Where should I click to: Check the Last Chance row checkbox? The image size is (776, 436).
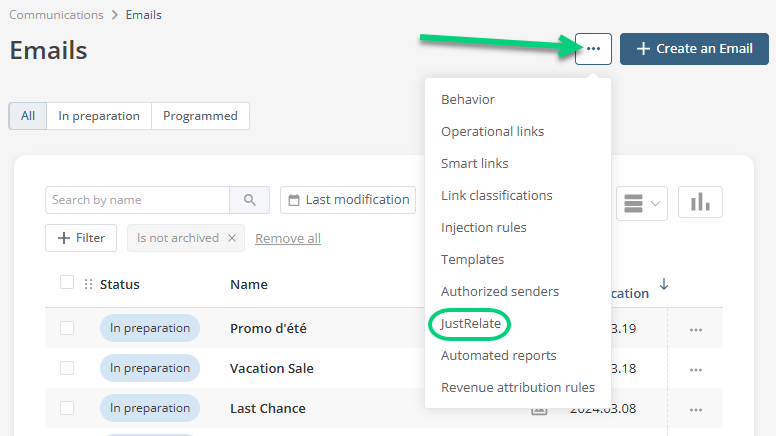(x=67, y=408)
